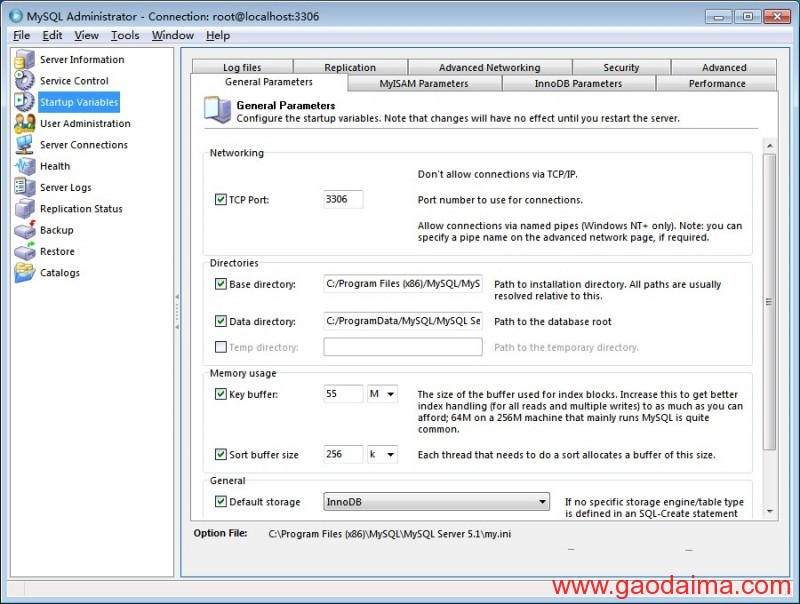Toggle the Sort buffer size checkbox
The width and height of the screenshot is (800, 604).
220,454
